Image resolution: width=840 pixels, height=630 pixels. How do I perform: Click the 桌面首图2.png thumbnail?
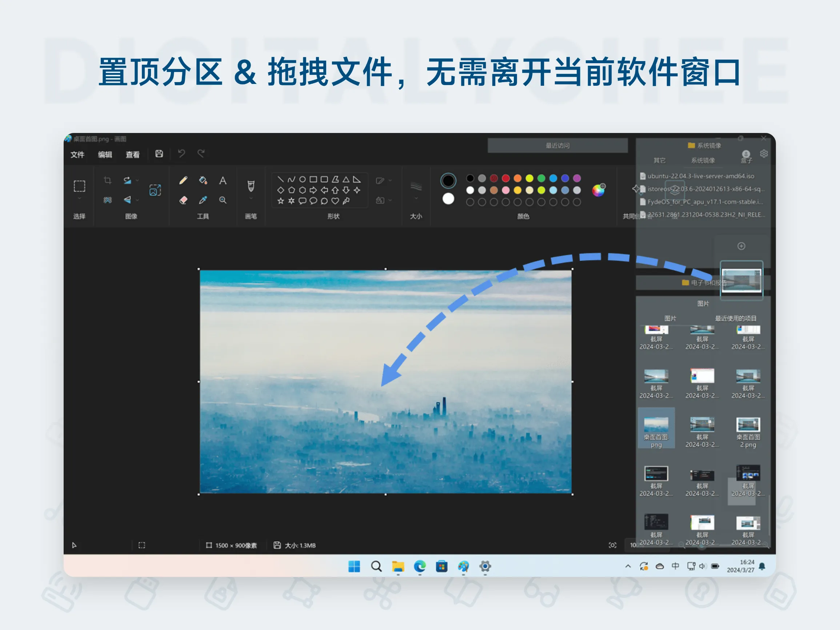point(748,425)
